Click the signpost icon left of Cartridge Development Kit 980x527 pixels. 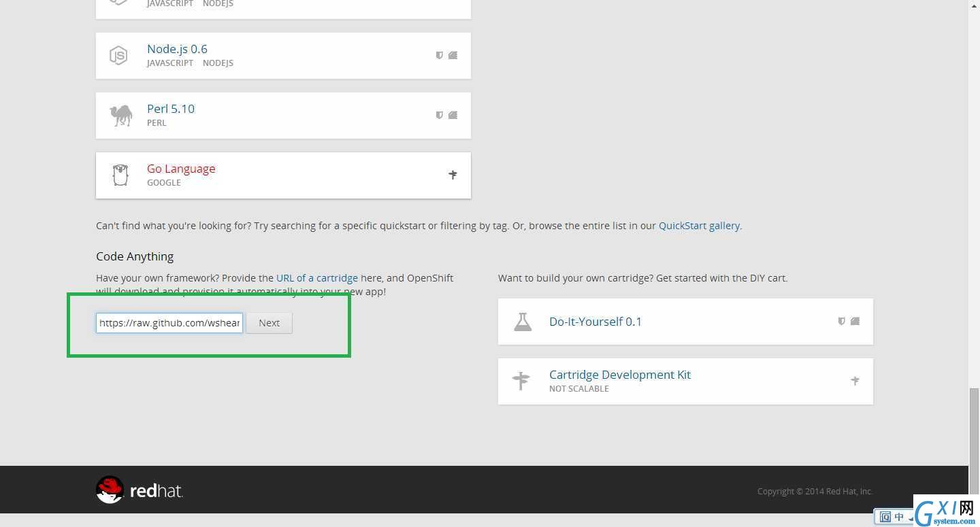tap(521, 381)
